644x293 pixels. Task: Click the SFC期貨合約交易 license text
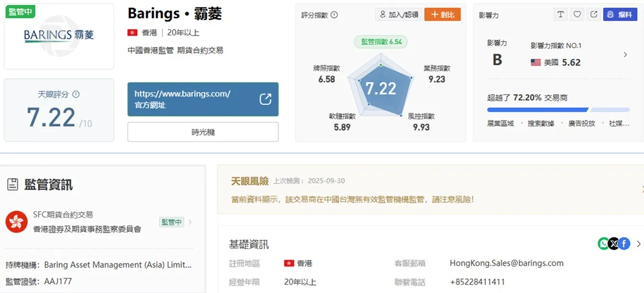pos(63,215)
